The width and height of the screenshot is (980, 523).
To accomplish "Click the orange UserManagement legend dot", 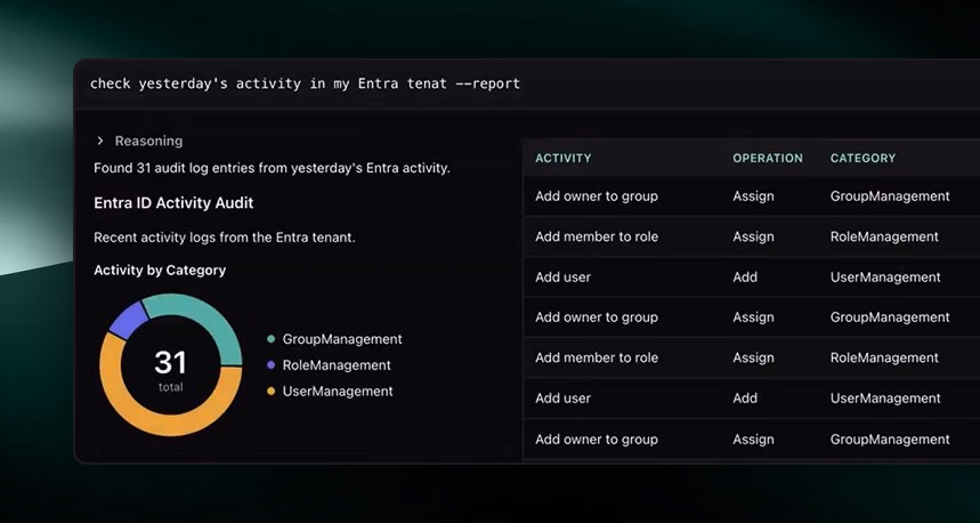I will 271,391.
